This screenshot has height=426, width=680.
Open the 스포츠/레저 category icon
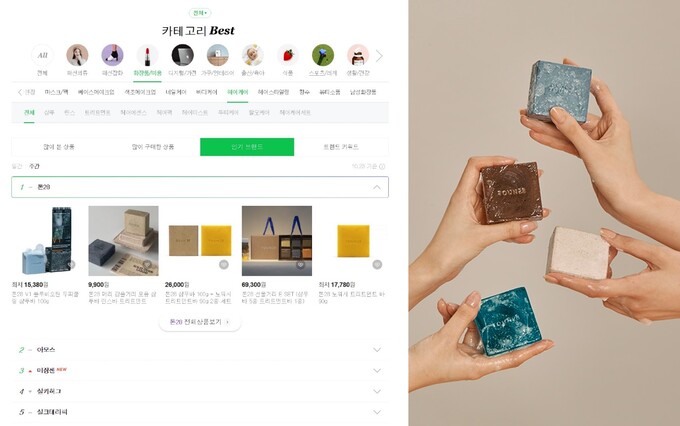click(x=323, y=56)
